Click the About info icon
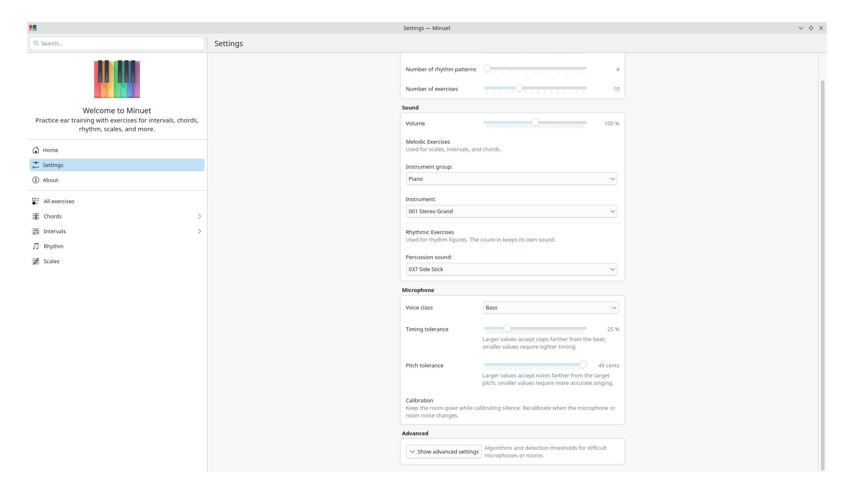 pos(36,180)
